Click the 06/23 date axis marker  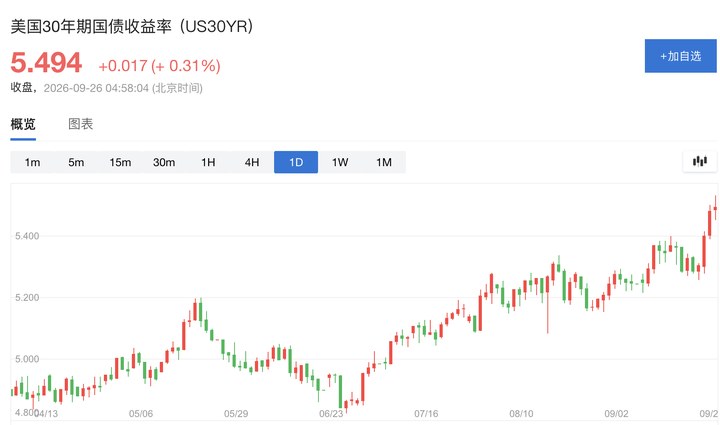point(331,414)
